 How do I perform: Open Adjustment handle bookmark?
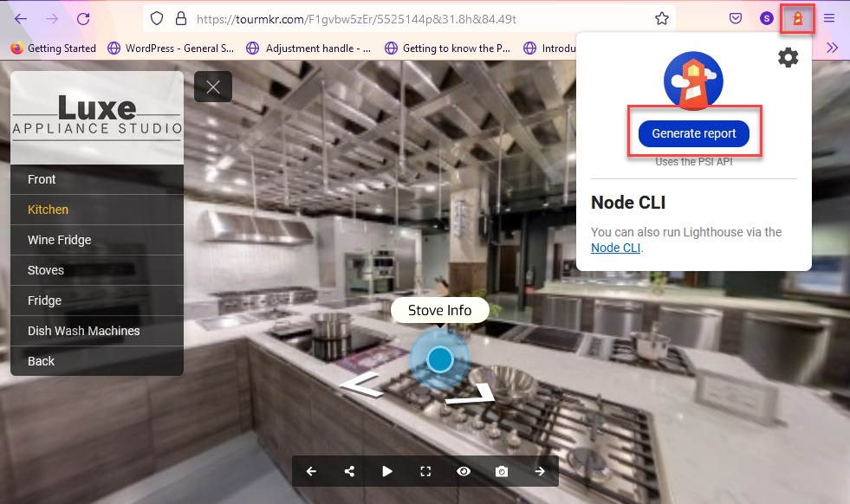point(308,48)
